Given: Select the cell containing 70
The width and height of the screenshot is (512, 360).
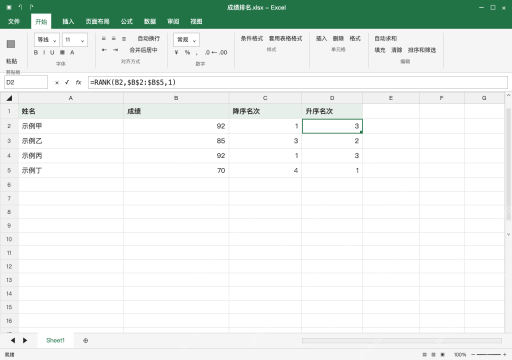Looking at the screenshot, I should (x=176, y=170).
